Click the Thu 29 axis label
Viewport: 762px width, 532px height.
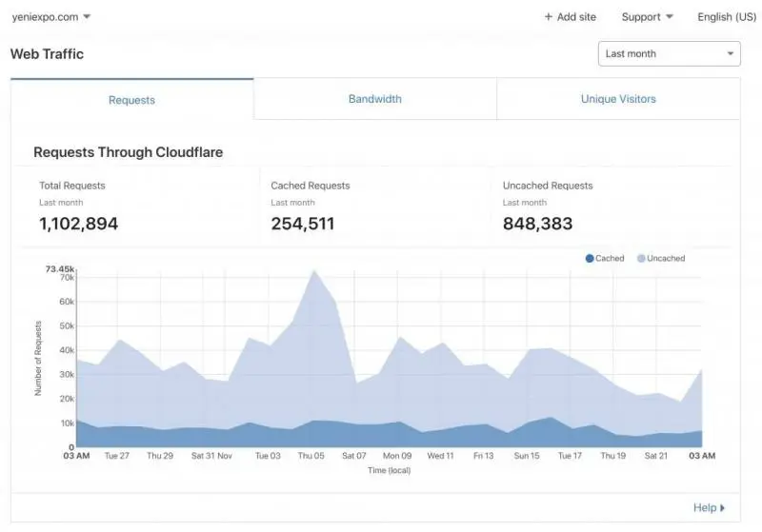[x=160, y=456]
